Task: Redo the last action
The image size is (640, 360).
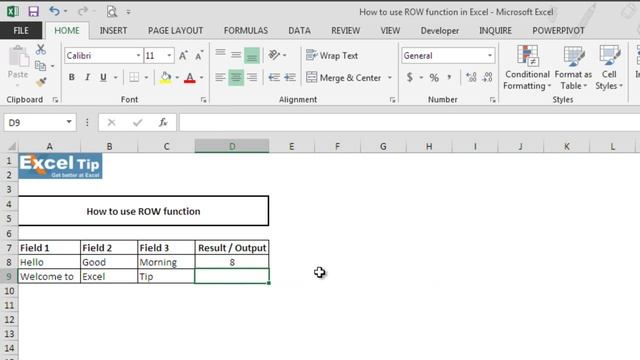Action: click(82, 11)
